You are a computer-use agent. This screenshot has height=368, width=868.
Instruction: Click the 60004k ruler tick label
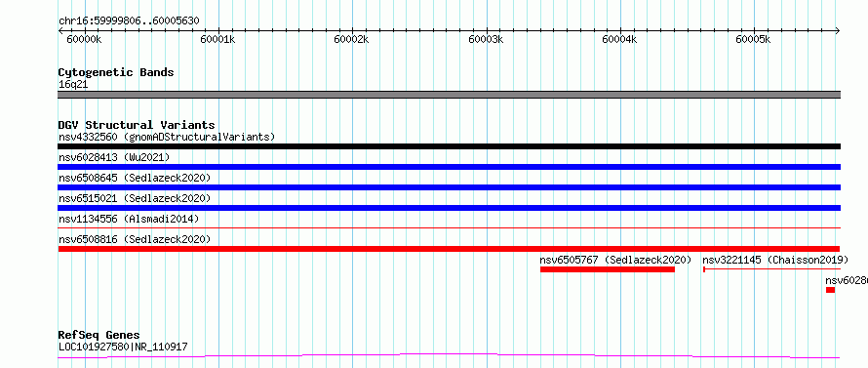pyautogui.click(x=620, y=40)
